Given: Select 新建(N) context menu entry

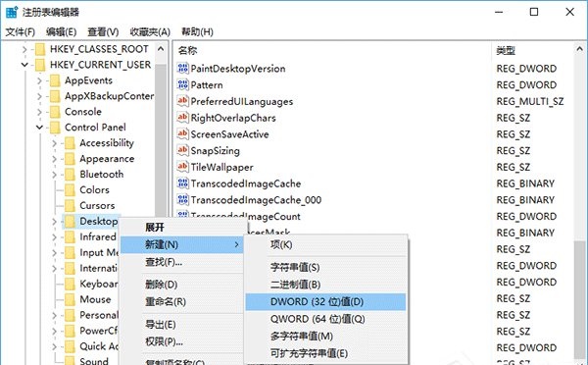Looking at the screenshot, I should pyautogui.click(x=182, y=245).
